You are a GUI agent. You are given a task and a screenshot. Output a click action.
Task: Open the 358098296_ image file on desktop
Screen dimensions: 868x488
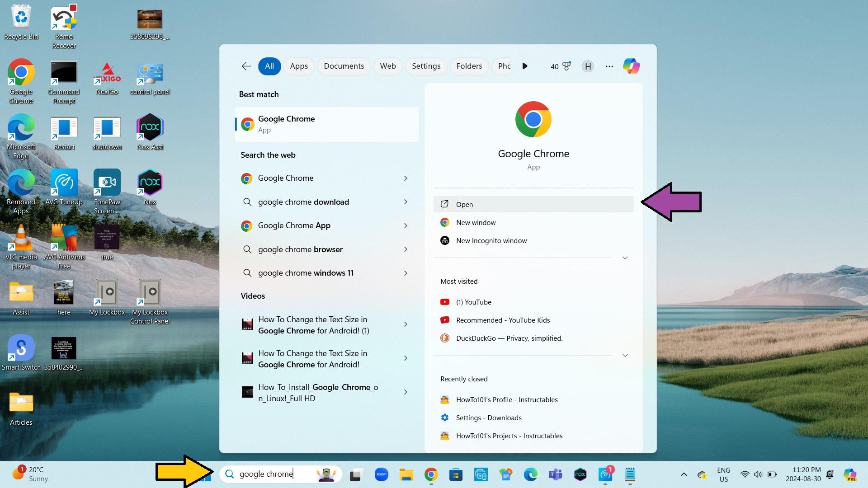tap(150, 24)
